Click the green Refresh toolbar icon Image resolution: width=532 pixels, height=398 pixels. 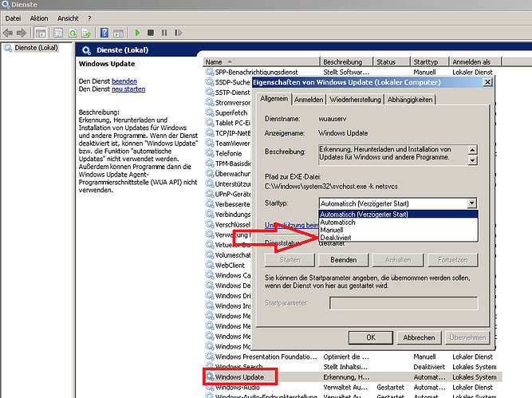coord(73,33)
